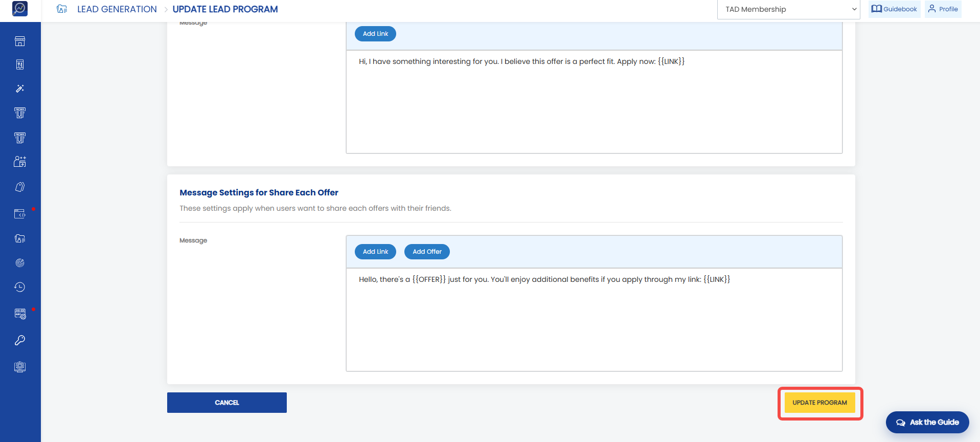Open the Profile menu
This screenshot has width=980, height=442.
point(943,9)
